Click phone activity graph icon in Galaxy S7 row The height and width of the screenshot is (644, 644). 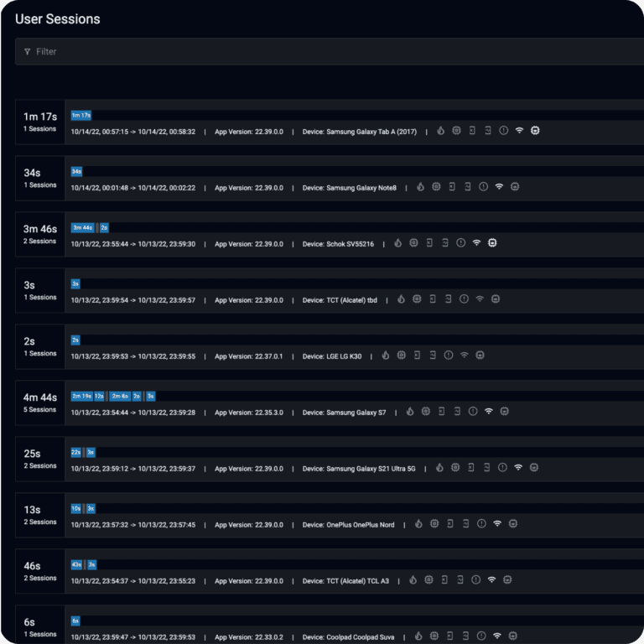[457, 412]
